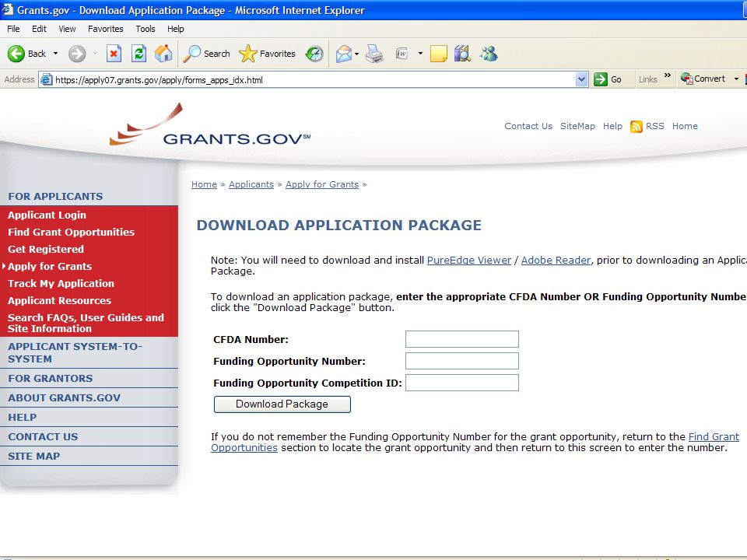Open the Research books icon

pos(462,54)
